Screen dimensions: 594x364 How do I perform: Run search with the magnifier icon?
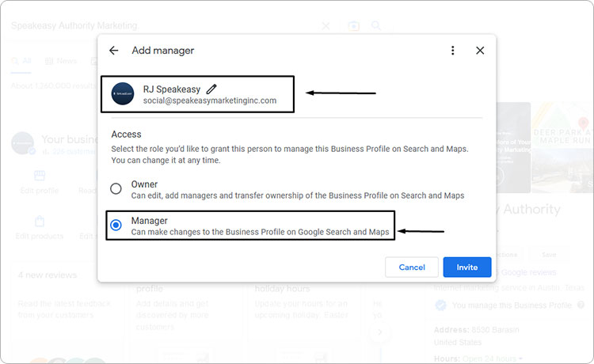[x=375, y=25]
